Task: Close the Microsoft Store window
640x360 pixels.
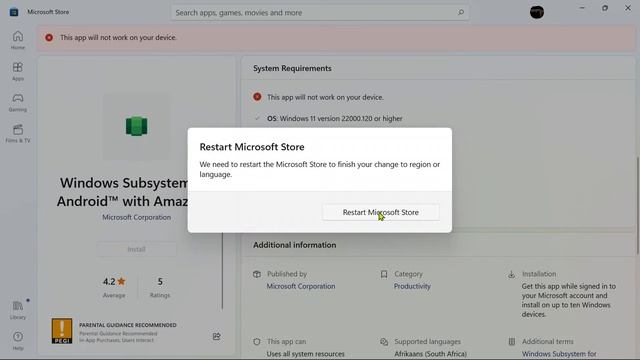Action: tap(628, 8)
